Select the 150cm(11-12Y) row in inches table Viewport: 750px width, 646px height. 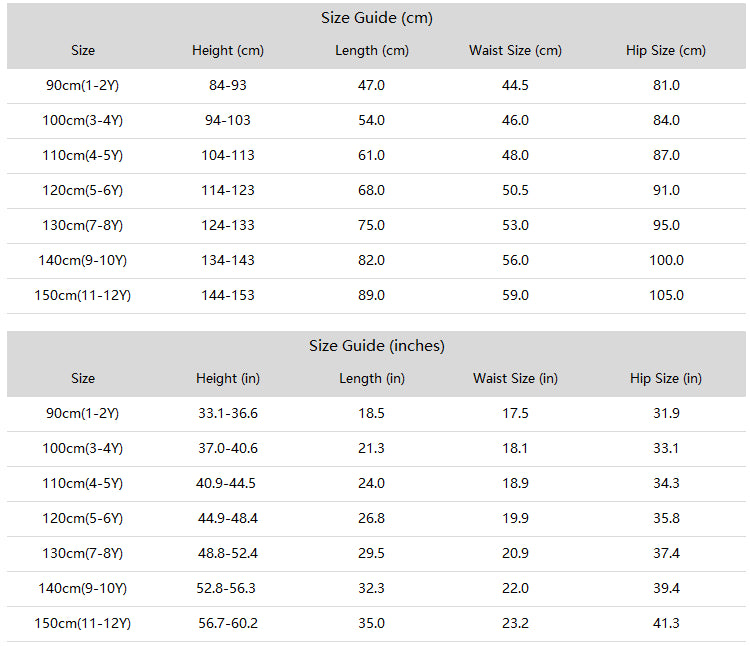pyautogui.click(x=376, y=624)
